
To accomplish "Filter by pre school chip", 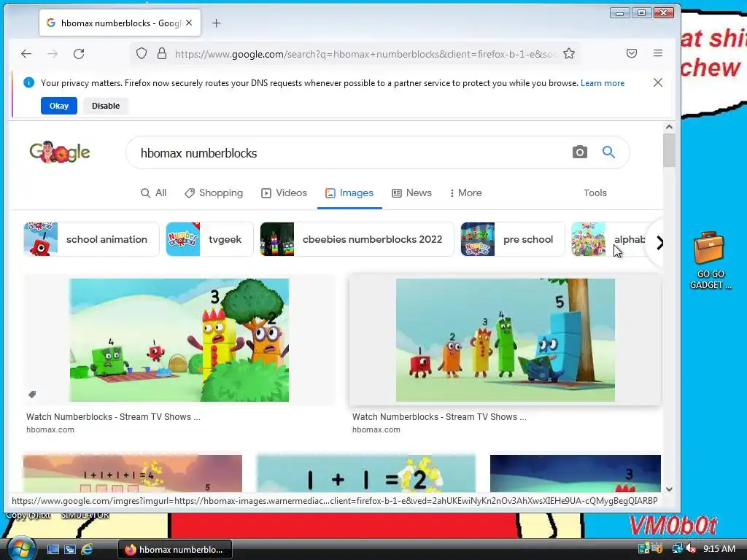I will 513,239.
